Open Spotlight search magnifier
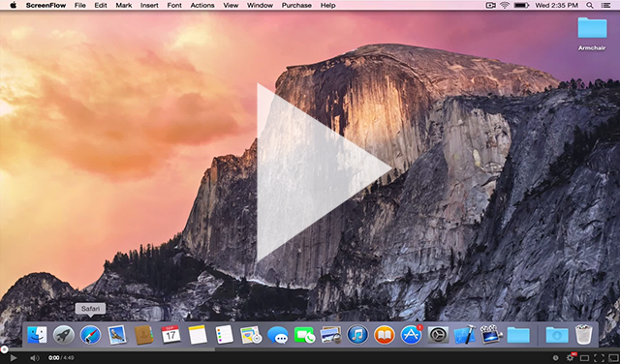Image resolution: width=620 pixels, height=364 pixels. coord(590,5)
